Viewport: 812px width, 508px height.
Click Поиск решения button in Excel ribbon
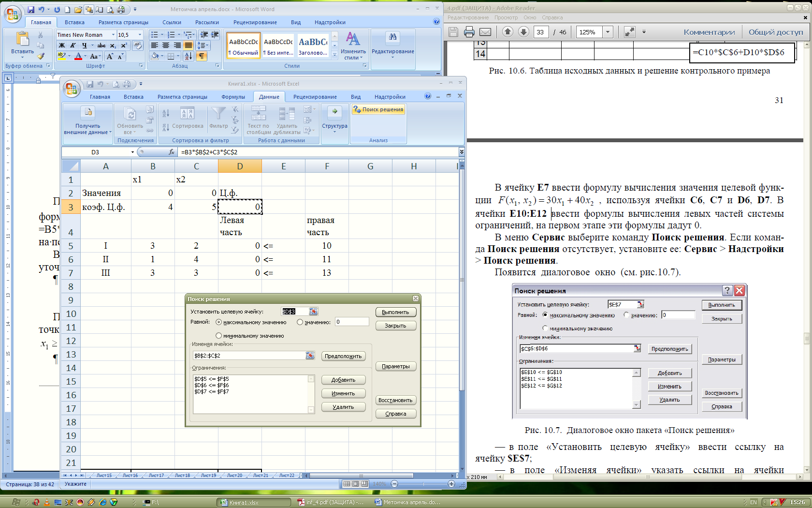tap(378, 109)
